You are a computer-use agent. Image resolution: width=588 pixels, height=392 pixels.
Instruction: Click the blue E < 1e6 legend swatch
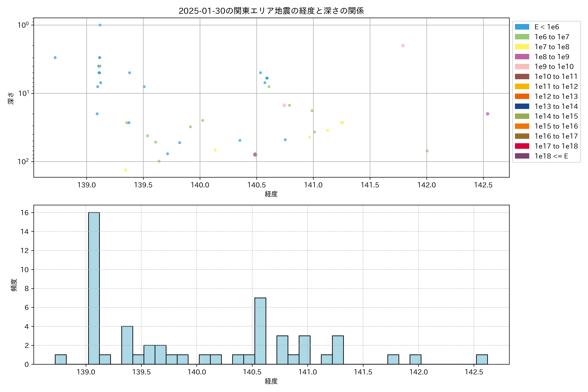(522, 27)
